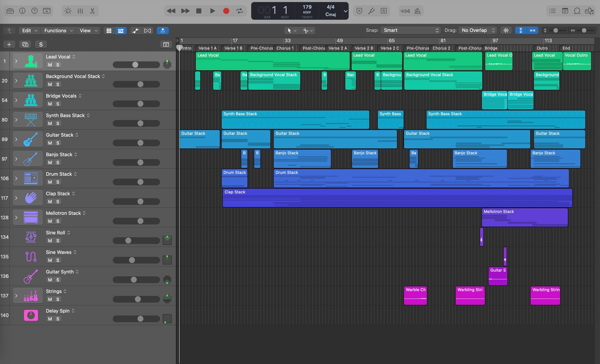Viewport: 600px width, 364px height.
Task: Adjust the Lead Vocal volume slider
Action: 135,65
